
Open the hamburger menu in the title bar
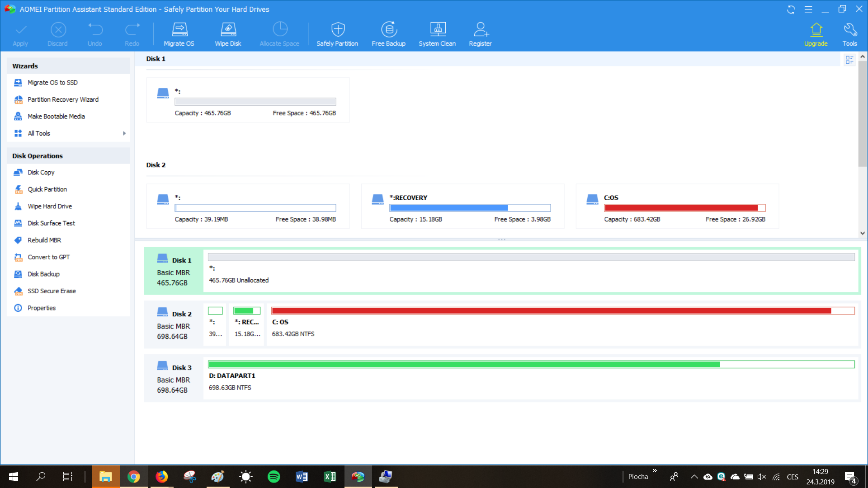point(808,9)
